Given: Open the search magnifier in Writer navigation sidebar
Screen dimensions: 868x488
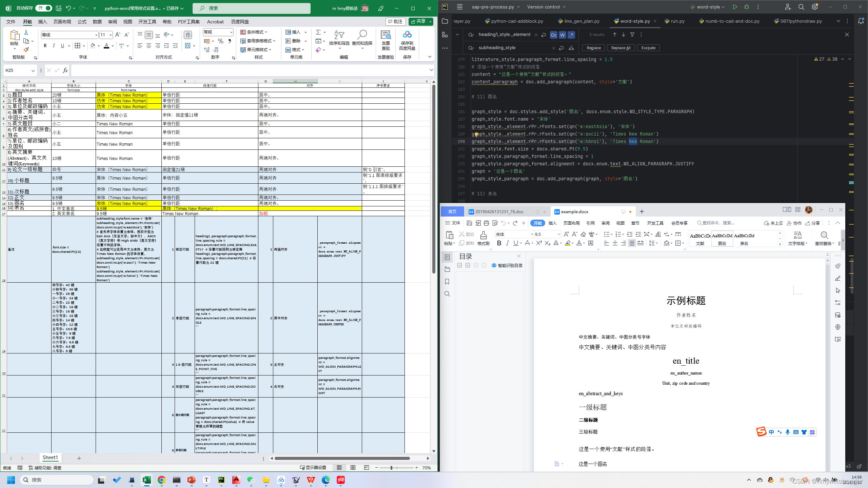Looking at the screenshot, I should point(447,294).
